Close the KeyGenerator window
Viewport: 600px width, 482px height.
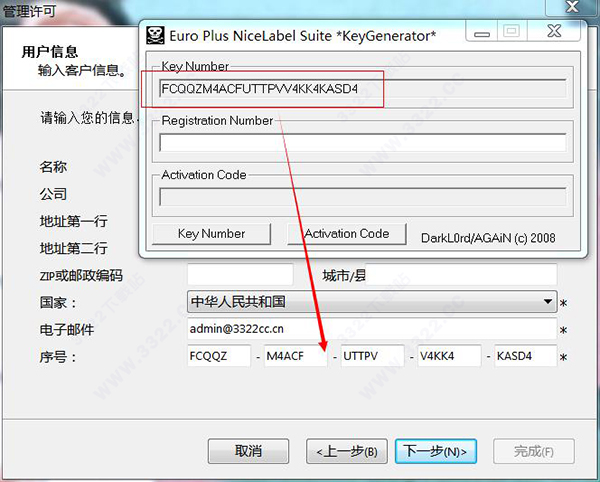[x=554, y=31]
